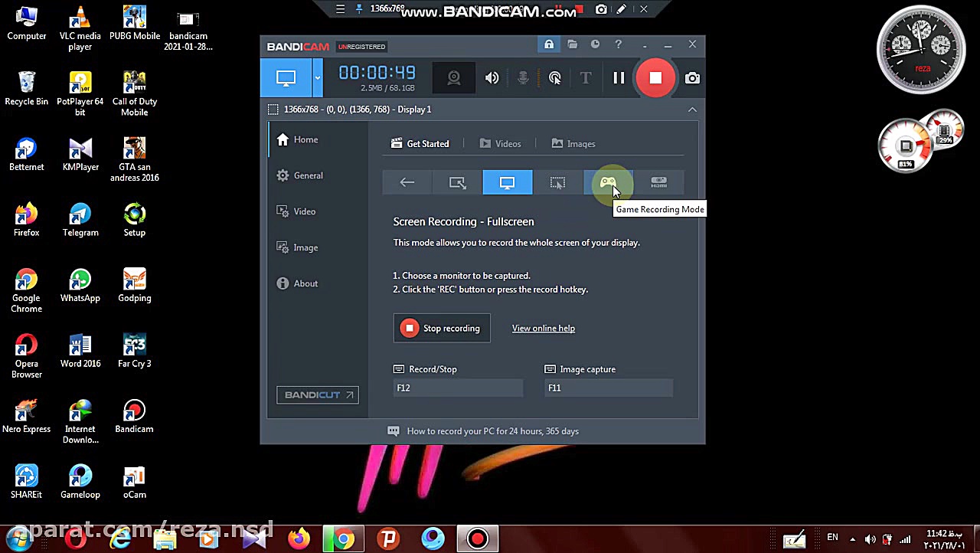The width and height of the screenshot is (980, 553).
Task: Open Firefox from the taskbar
Action: point(299,539)
